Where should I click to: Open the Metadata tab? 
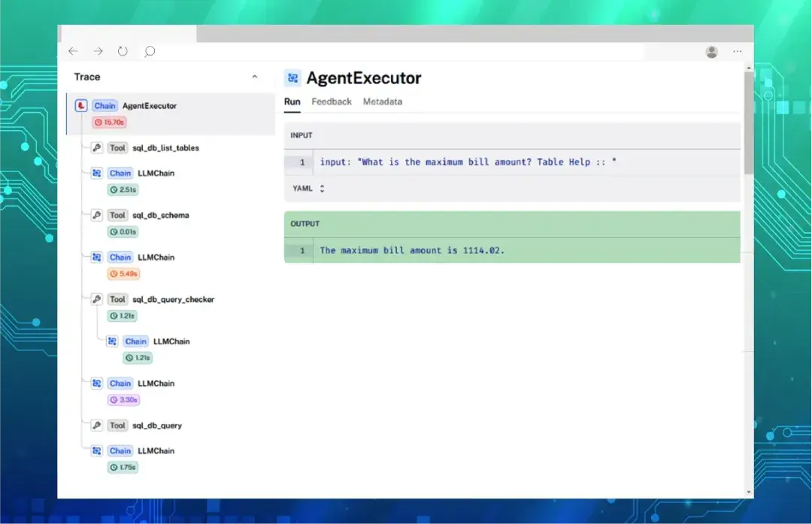click(382, 101)
